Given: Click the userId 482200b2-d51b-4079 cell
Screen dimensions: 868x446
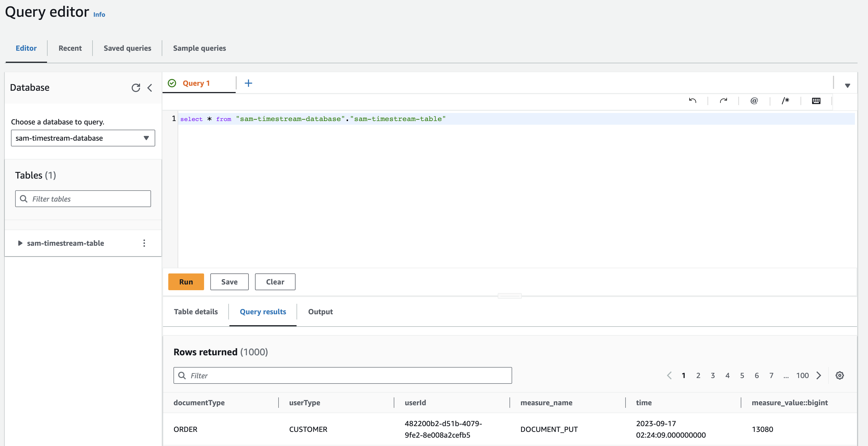Looking at the screenshot, I should tap(443, 429).
